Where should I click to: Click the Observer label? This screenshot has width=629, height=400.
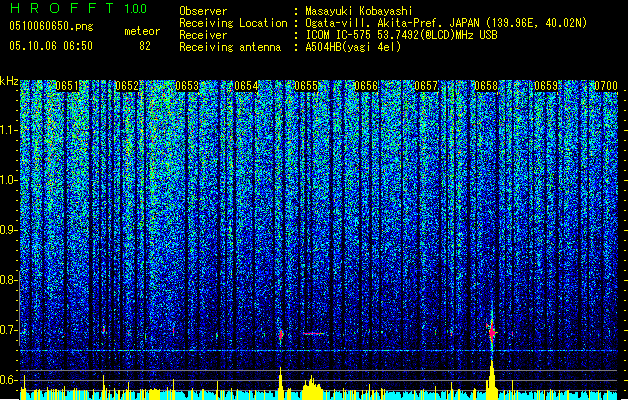203,11
